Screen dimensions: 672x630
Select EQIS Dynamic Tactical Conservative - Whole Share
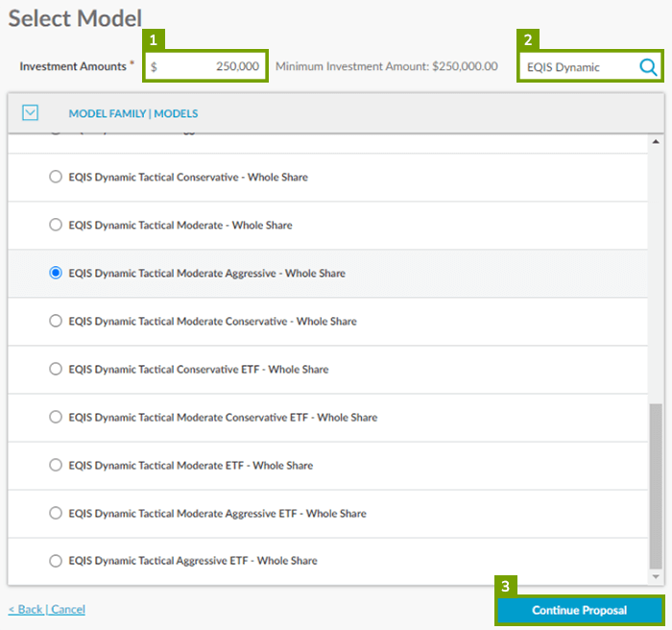pyautogui.click(x=56, y=177)
